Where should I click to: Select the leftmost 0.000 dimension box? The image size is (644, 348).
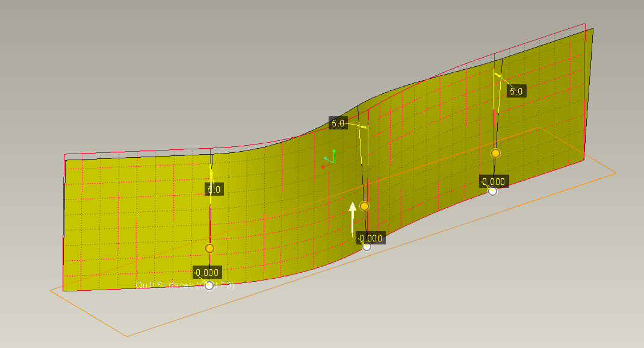tap(206, 271)
